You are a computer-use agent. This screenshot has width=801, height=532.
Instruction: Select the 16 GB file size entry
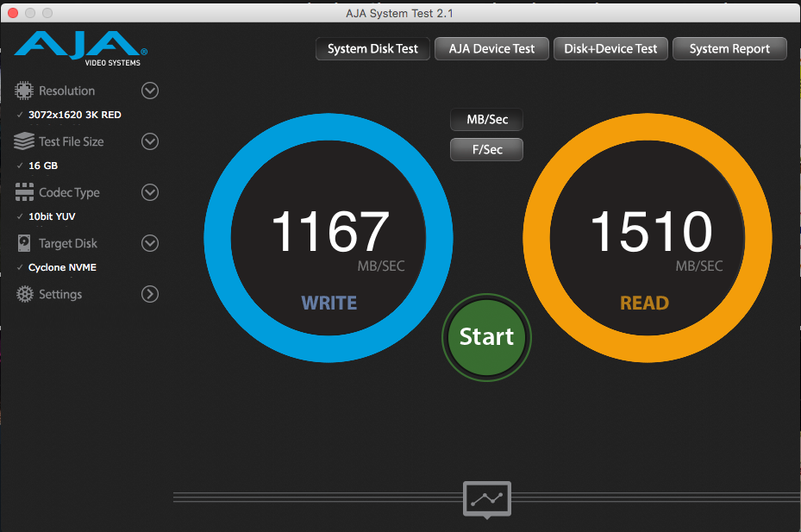coord(43,166)
